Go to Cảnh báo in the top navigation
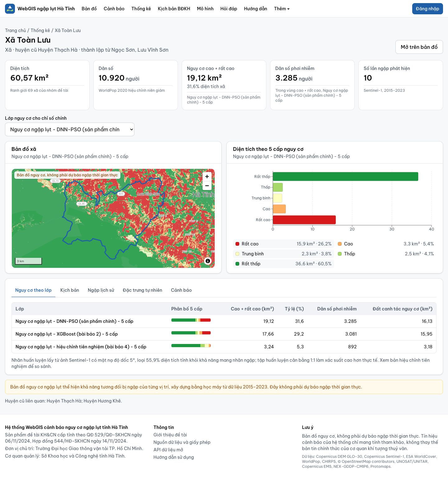The image size is (448, 479). coord(114,9)
